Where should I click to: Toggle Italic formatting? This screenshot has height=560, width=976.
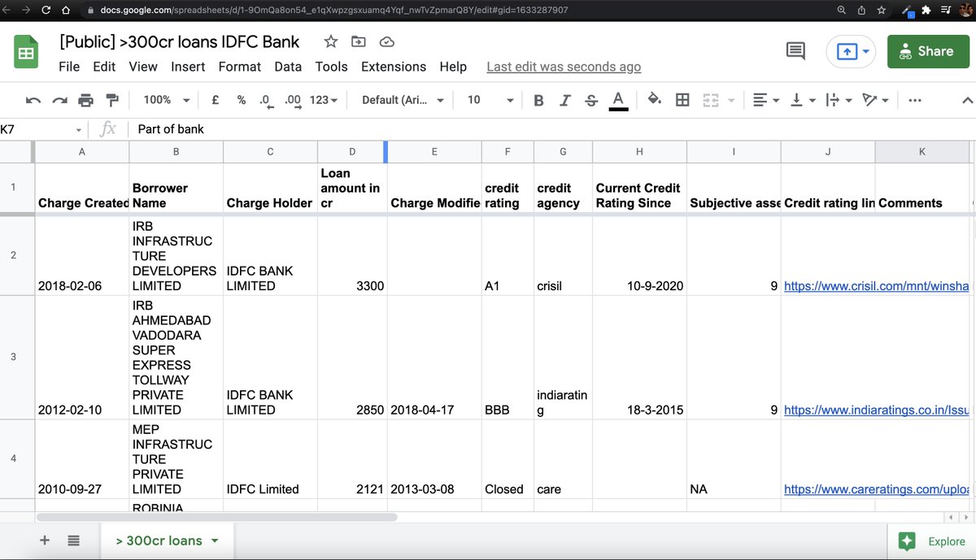[x=564, y=100]
